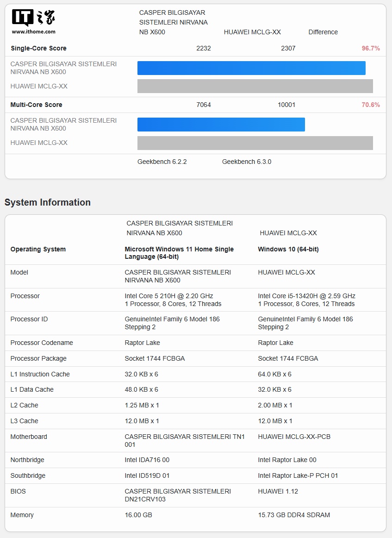
Task: Open the www.ithome.com watermark link
Action: (33, 31)
